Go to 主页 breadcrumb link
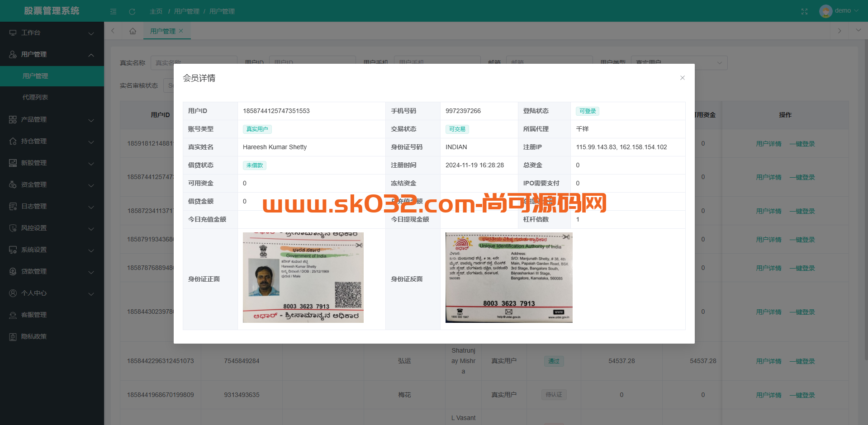The width and height of the screenshot is (868, 425). click(x=156, y=11)
